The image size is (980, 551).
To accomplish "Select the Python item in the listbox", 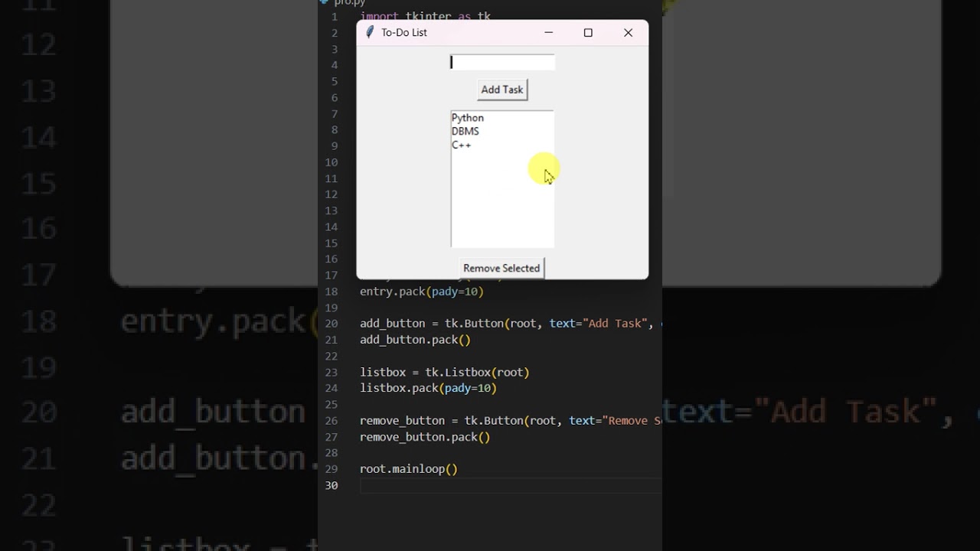I will coord(468,118).
